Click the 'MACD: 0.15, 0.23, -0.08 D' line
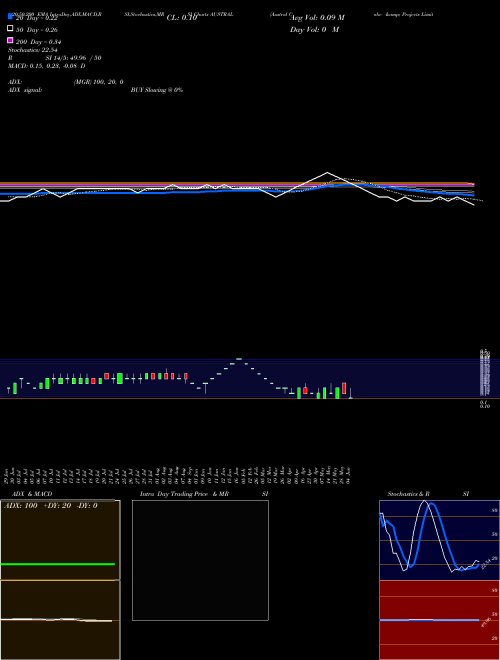Screen dimensions: 500x660 [x=46, y=66]
